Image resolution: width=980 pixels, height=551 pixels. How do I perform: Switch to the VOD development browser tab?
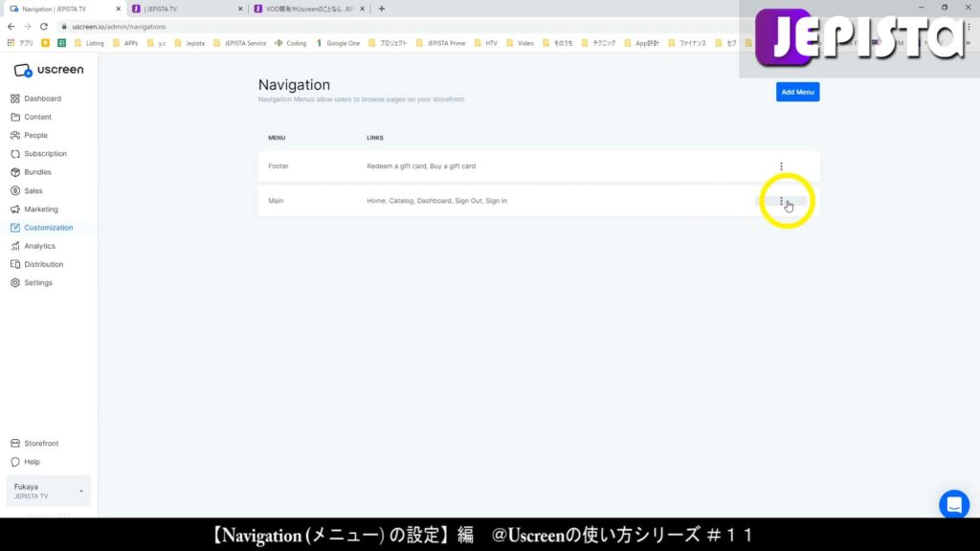tap(297, 9)
